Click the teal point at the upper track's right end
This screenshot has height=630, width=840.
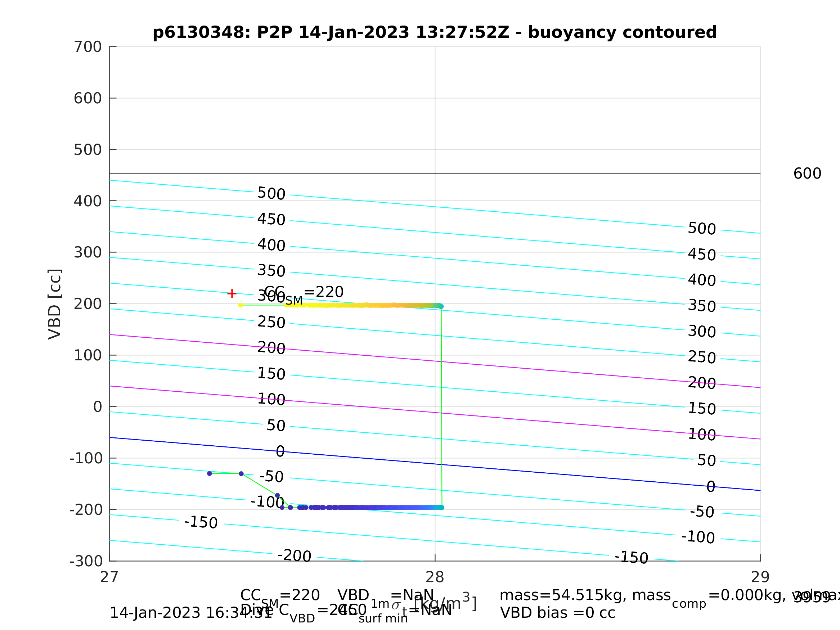[441, 306]
